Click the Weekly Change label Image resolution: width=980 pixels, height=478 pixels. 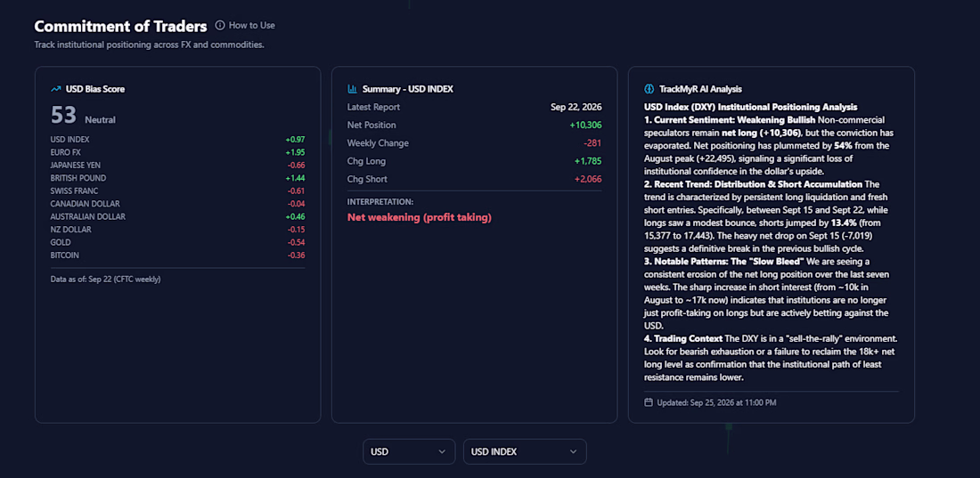(378, 143)
